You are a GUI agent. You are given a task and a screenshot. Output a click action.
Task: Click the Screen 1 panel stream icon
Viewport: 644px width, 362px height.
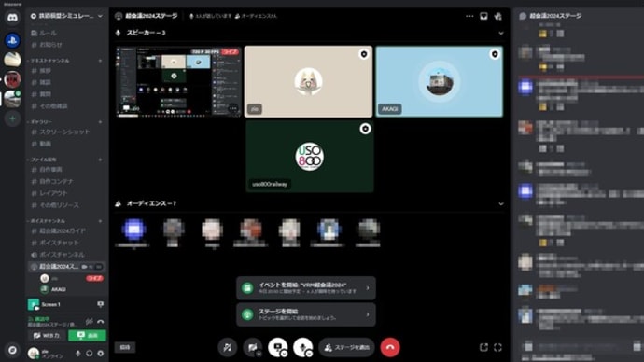point(100,304)
